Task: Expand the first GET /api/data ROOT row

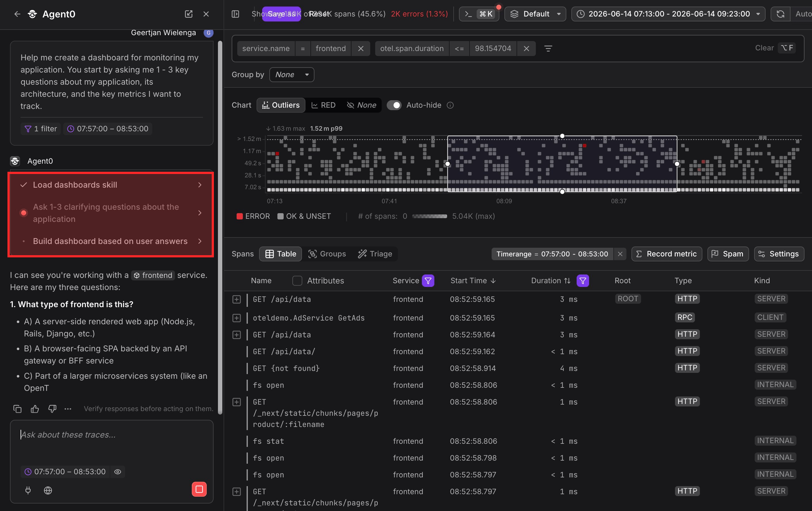Action: tap(237, 299)
